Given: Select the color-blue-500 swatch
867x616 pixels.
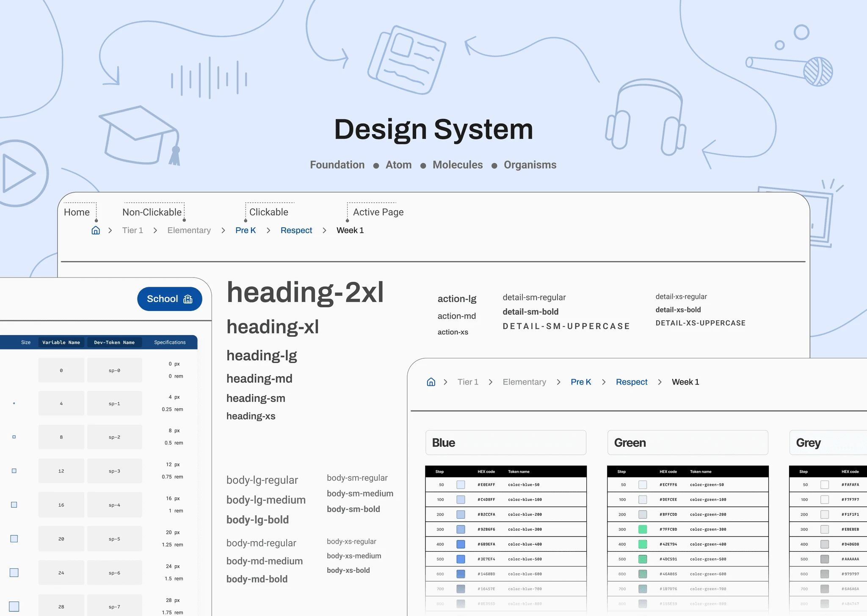Looking at the screenshot, I should tap(461, 559).
